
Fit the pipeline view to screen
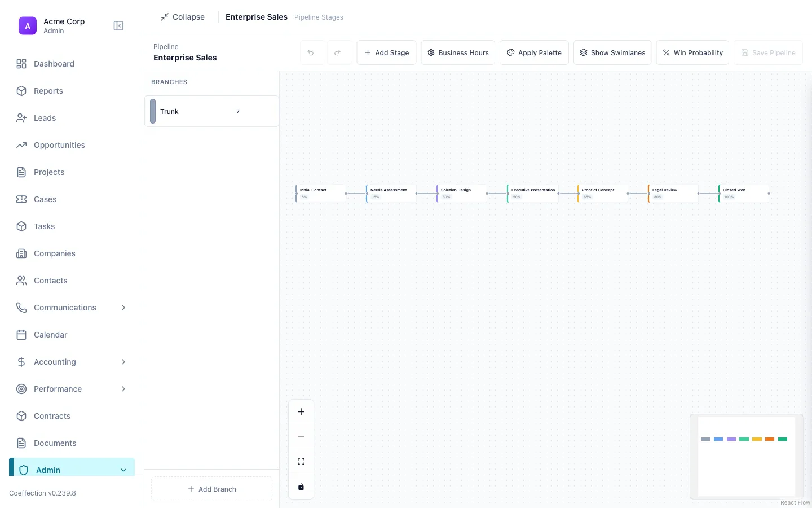(x=301, y=462)
